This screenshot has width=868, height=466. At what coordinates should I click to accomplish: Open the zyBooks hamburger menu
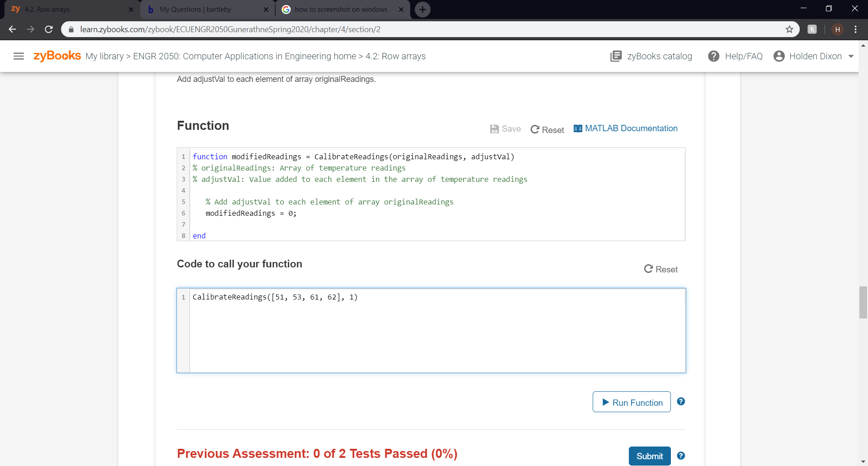(19, 56)
